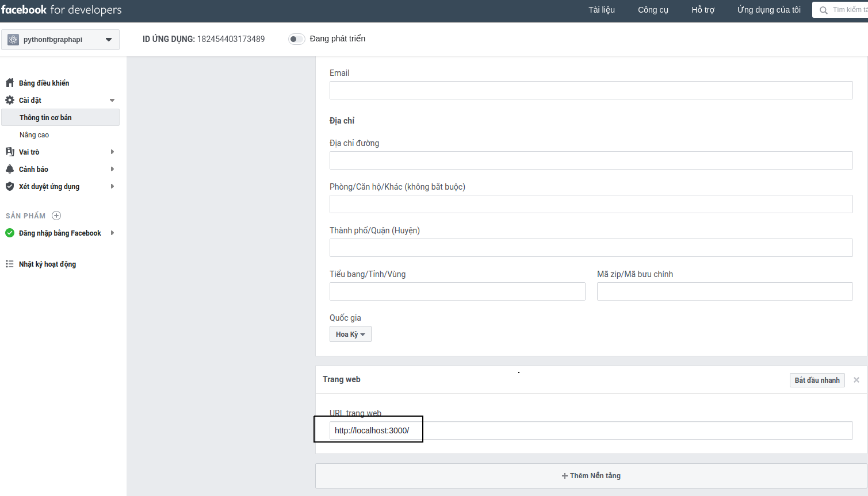Screen dimensions: 868x496
Task: Open the Nâng cao settings page
Action: click(x=35, y=134)
